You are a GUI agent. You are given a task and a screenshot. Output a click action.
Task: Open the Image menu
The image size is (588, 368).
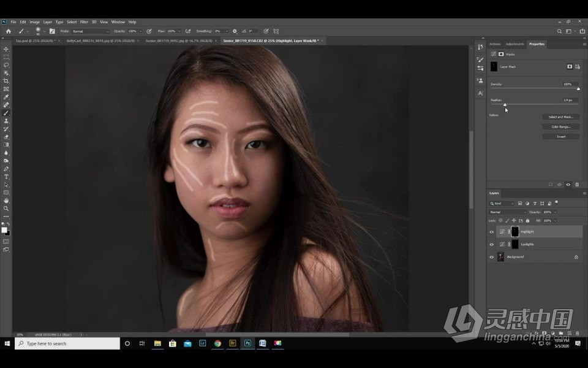pos(34,22)
